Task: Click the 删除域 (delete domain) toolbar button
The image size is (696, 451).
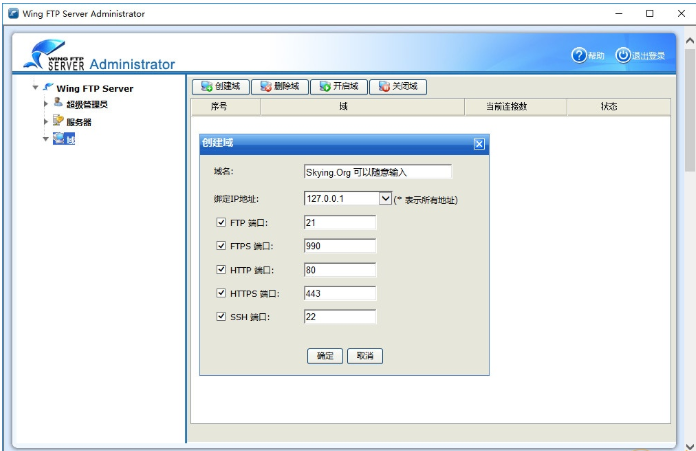Action: click(280, 87)
